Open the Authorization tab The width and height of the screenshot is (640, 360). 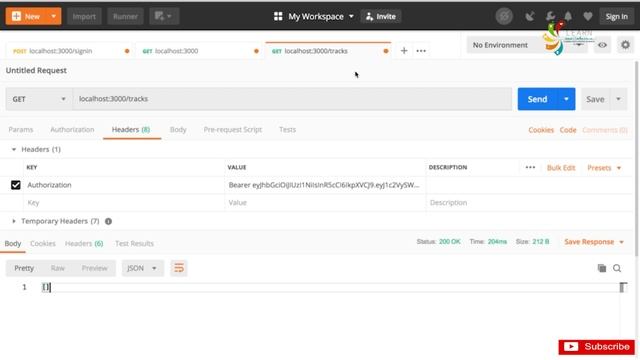pyautogui.click(x=72, y=129)
